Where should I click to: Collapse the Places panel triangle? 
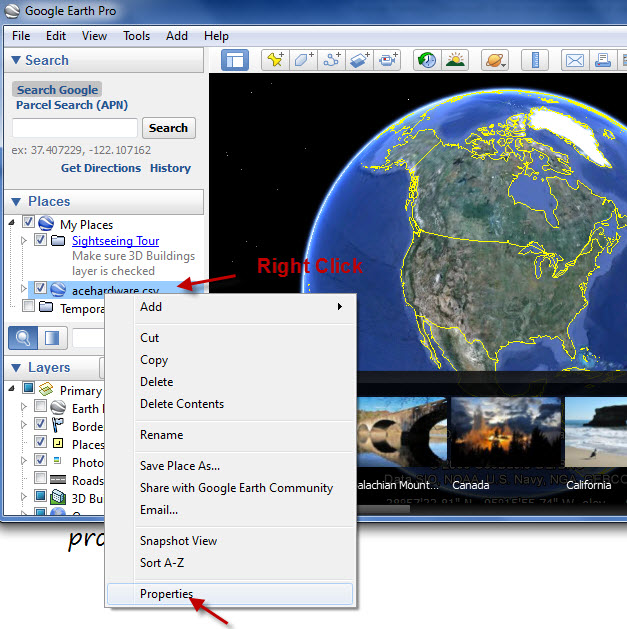tap(16, 201)
